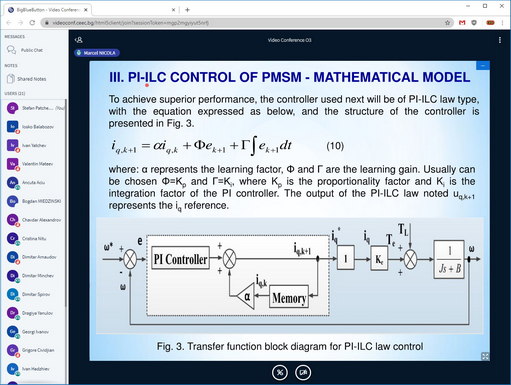Image resolution: width=511 pixels, height=385 pixels.
Task: Bookmark this page with the star icon
Action: [447, 23]
